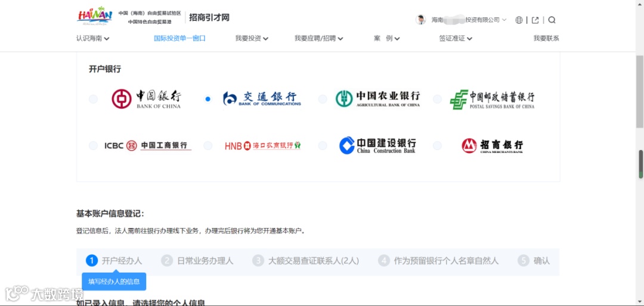Expand the 我要投资 menu

pos(252,39)
